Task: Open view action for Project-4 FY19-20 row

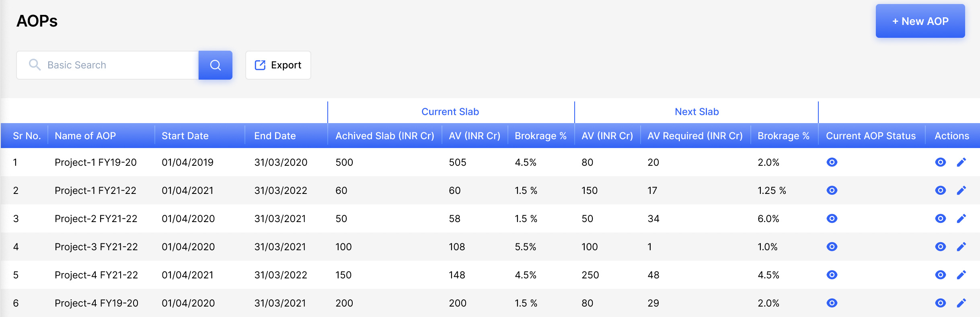Action: coord(940,303)
